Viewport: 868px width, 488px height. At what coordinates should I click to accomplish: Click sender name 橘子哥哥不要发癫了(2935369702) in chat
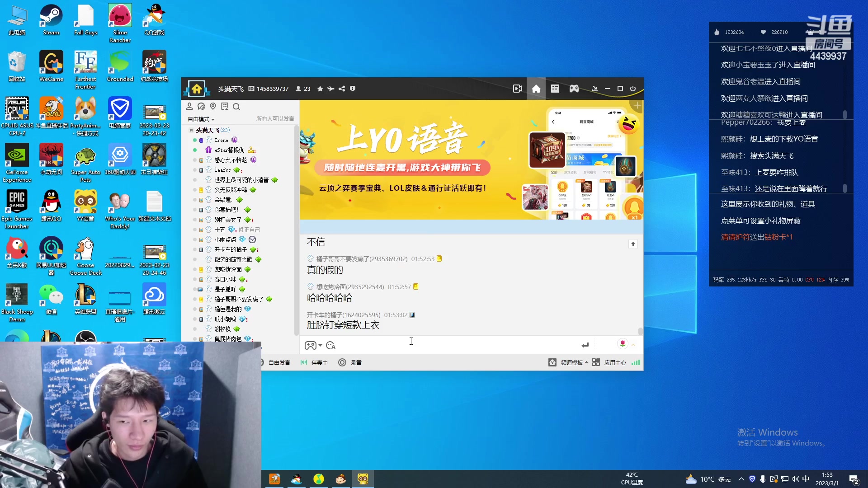pyautogui.click(x=362, y=259)
